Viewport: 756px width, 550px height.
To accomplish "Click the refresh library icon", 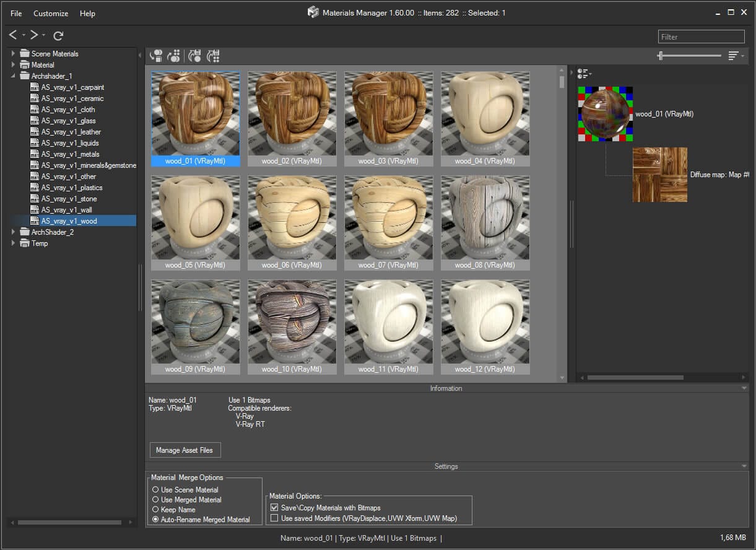I will [x=58, y=36].
